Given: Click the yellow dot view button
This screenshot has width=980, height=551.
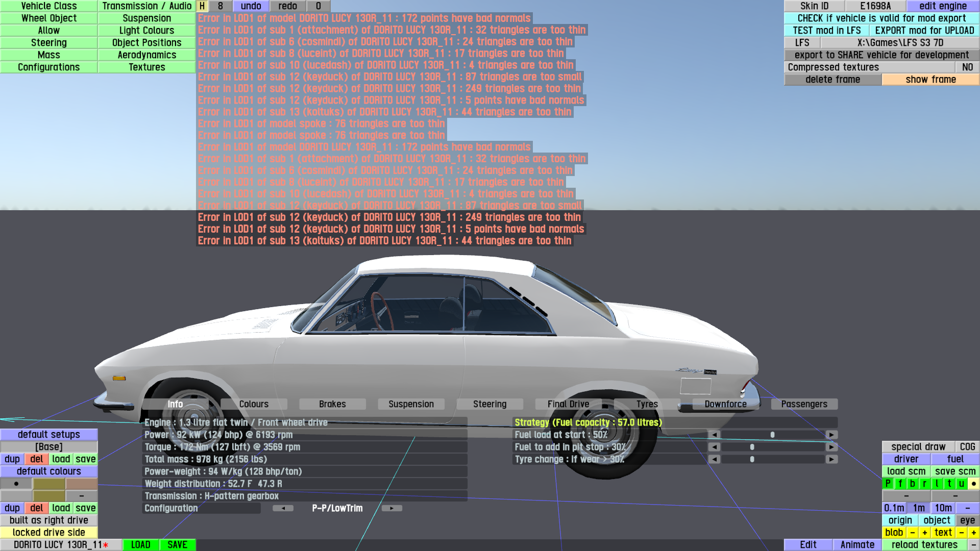Looking at the screenshot, I should pos(973,484).
